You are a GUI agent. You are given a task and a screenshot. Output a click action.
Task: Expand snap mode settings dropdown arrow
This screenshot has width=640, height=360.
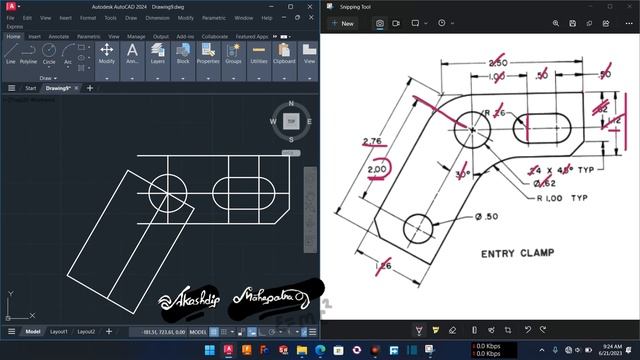click(x=232, y=332)
